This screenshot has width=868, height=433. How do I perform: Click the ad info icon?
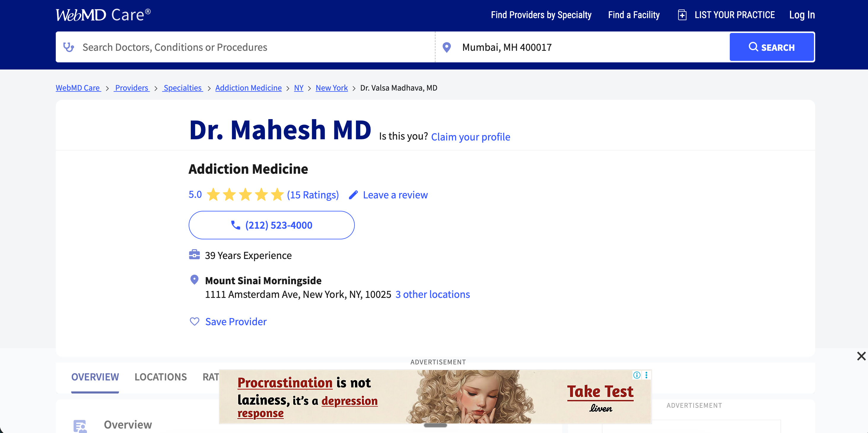click(637, 375)
